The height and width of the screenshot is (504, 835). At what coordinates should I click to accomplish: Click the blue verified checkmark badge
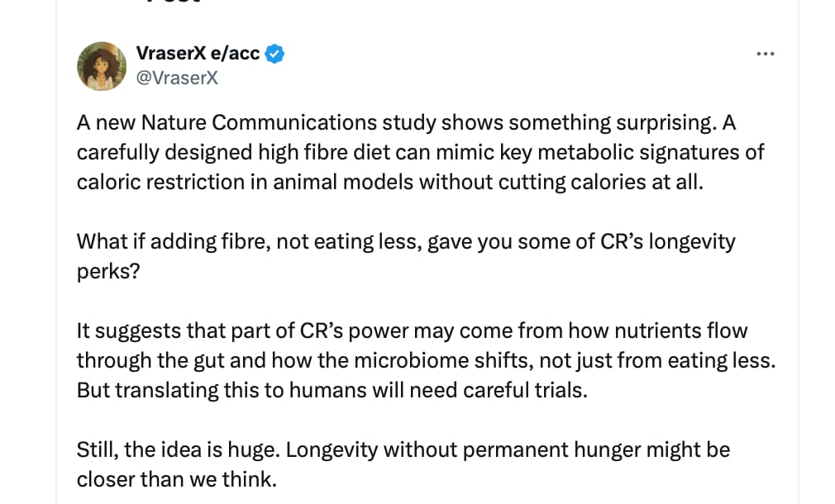[276, 55]
